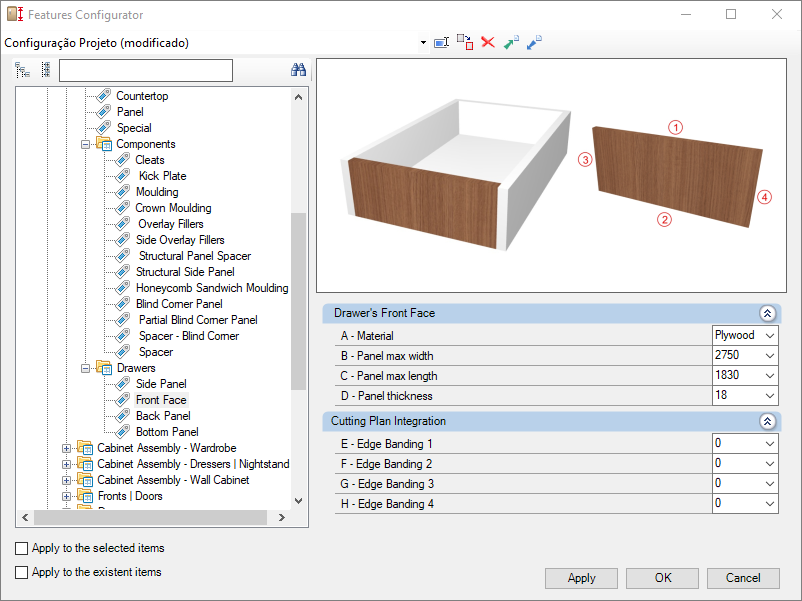This screenshot has height=601, width=802.
Task: Collapse the Cutting Plan Integration section
Action: click(x=767, y=421)
